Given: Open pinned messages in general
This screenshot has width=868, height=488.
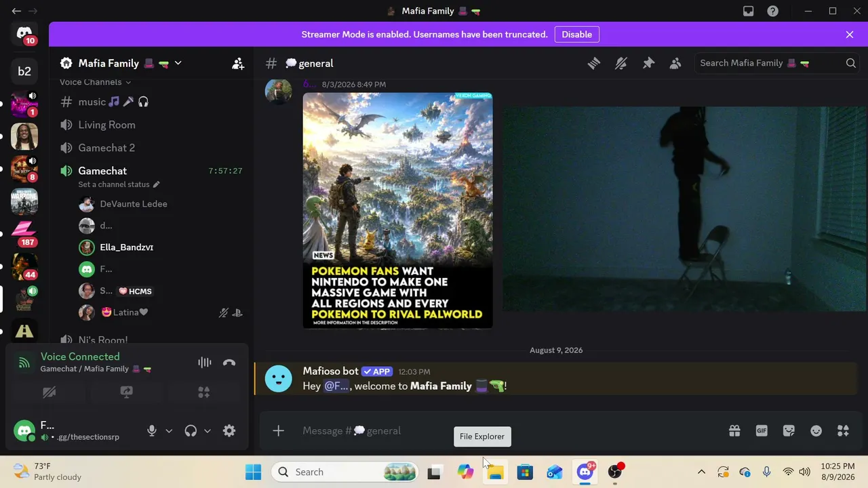Looking at the screenshot, I should (648, 63).
